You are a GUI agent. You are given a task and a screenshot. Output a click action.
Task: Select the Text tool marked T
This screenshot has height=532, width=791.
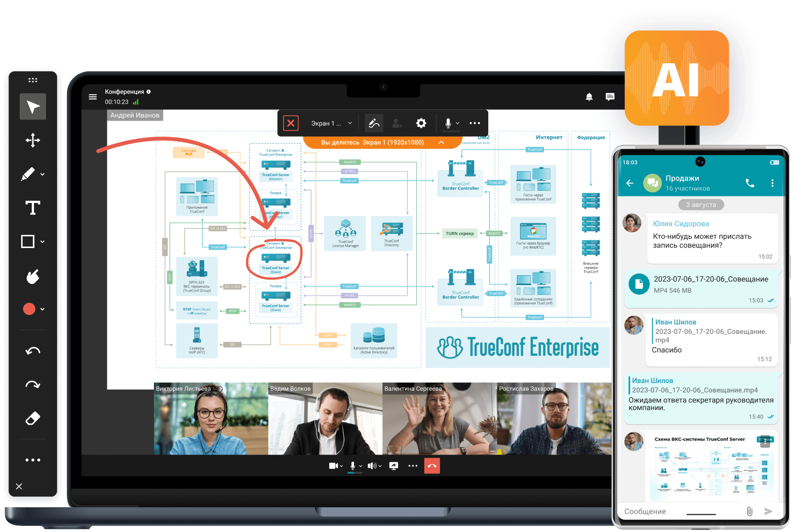33,208
